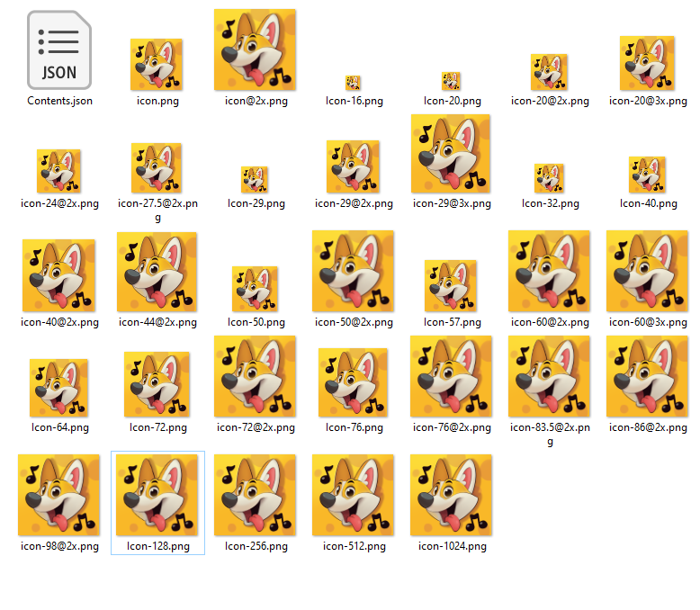Select Icon-40.png thumbnail
Viewport: 700px width, 610px height.
[647, 175]
